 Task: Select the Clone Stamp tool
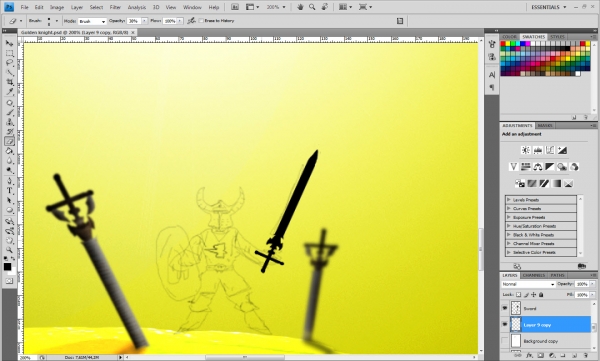[9, 122]
